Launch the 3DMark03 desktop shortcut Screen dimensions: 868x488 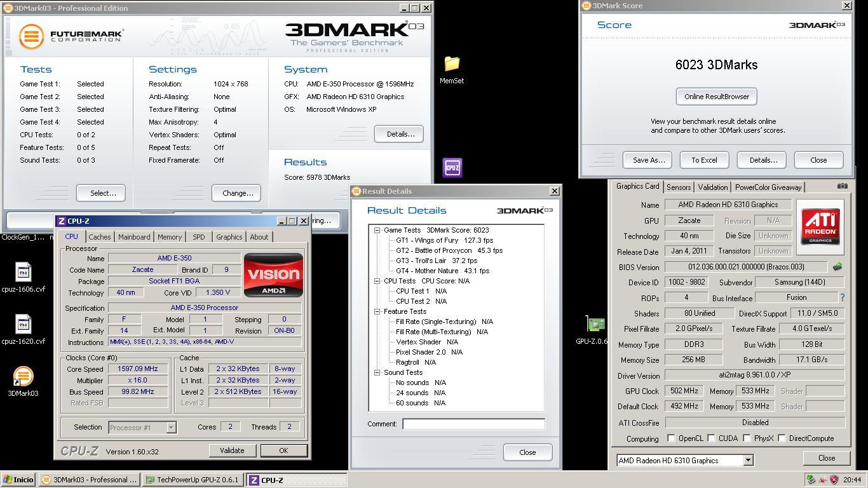[23, 376]
